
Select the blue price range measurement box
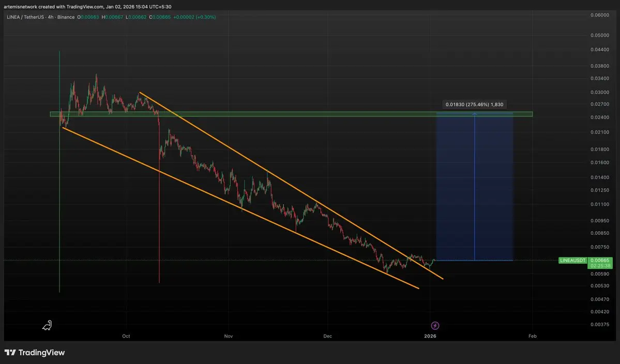pyautogui.click(x=475, y=187)
